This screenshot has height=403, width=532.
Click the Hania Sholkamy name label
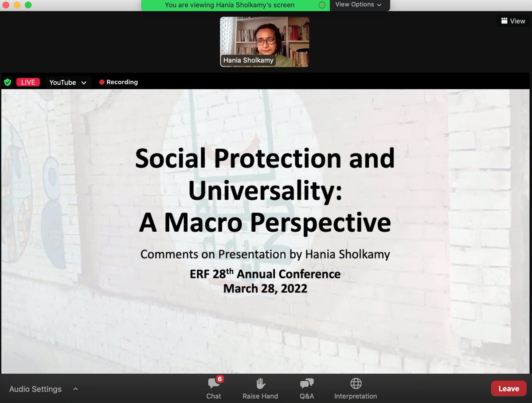tap(248, 60)
